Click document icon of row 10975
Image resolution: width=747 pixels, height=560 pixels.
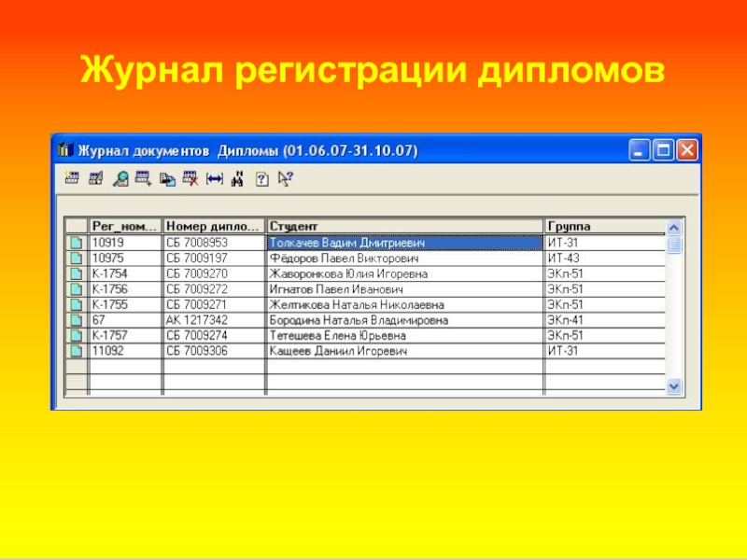[x=76, y=259]
